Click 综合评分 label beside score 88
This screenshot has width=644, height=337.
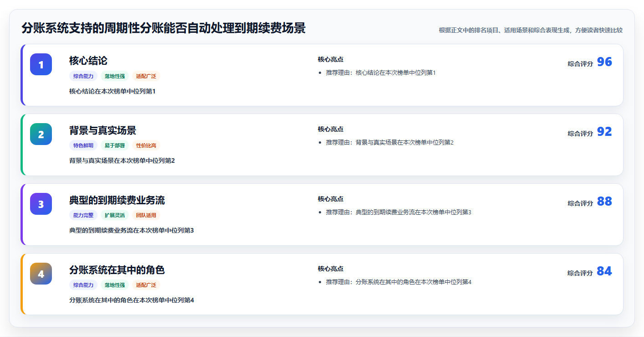click(x=580, y=204)
